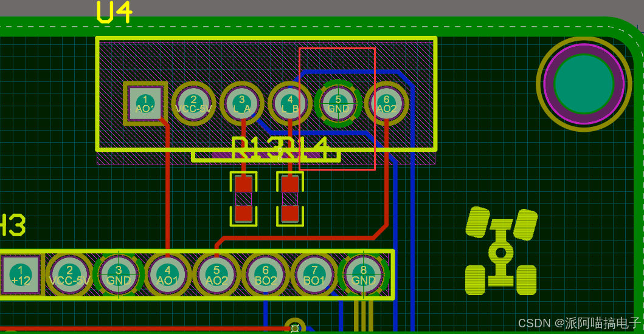
Task: Select U4 pad 2 VCC-5V
Action: 193,103
